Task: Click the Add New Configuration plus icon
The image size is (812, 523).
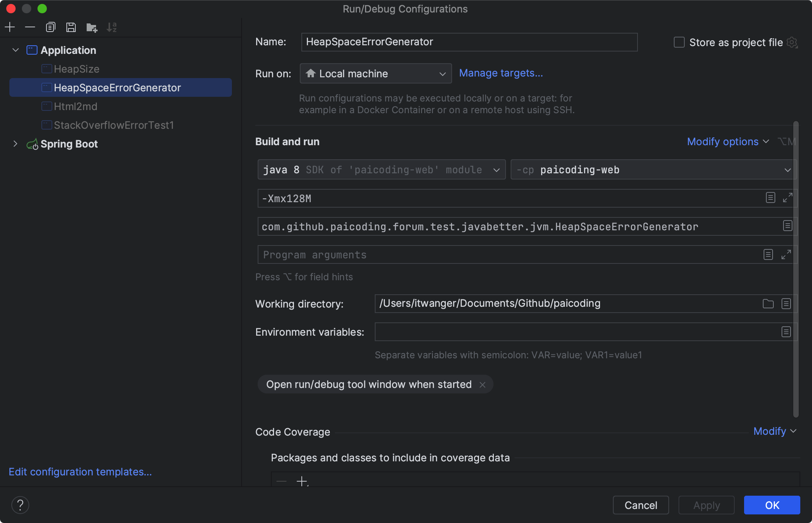Action: [10, 27]
